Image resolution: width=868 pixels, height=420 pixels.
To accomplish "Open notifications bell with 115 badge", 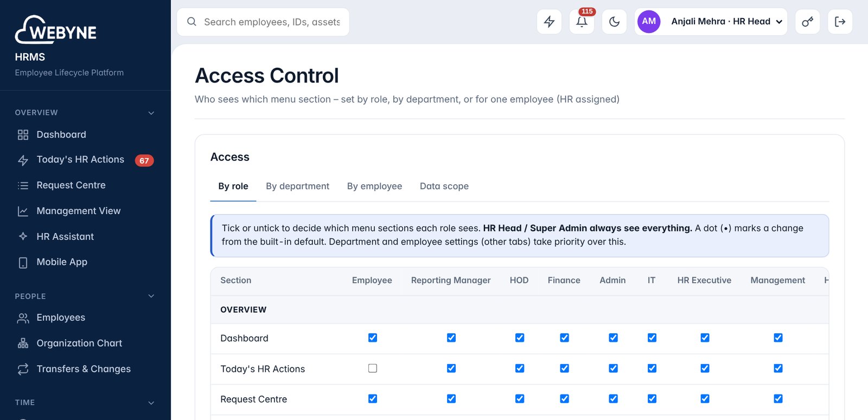I will [x=582, y=22].
